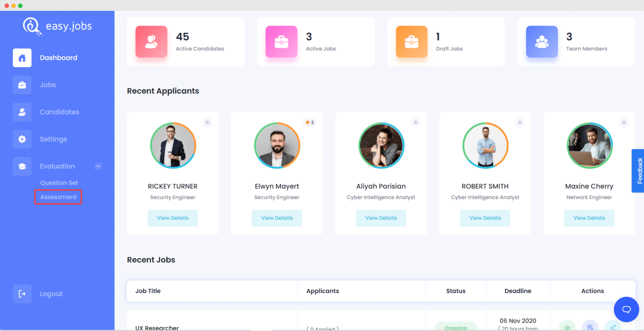Click the easy.jobs logo
644x331 pixels.
(57, 26)
